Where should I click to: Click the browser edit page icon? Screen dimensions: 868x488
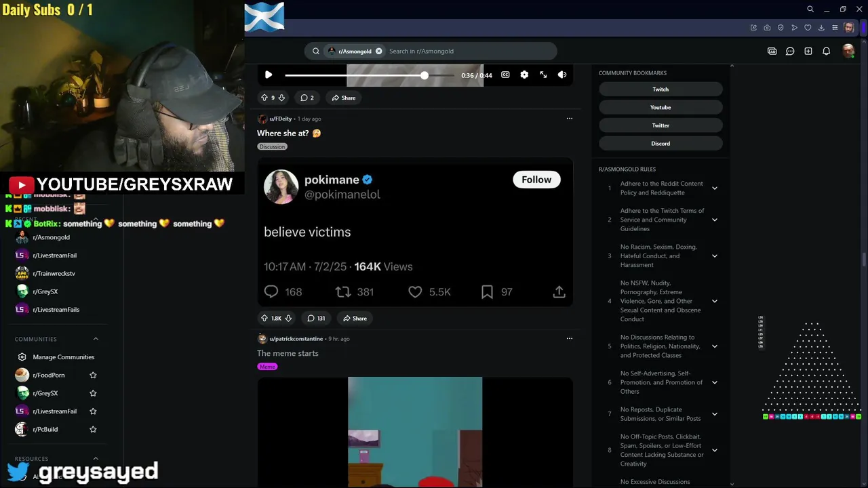click(753, 28)
